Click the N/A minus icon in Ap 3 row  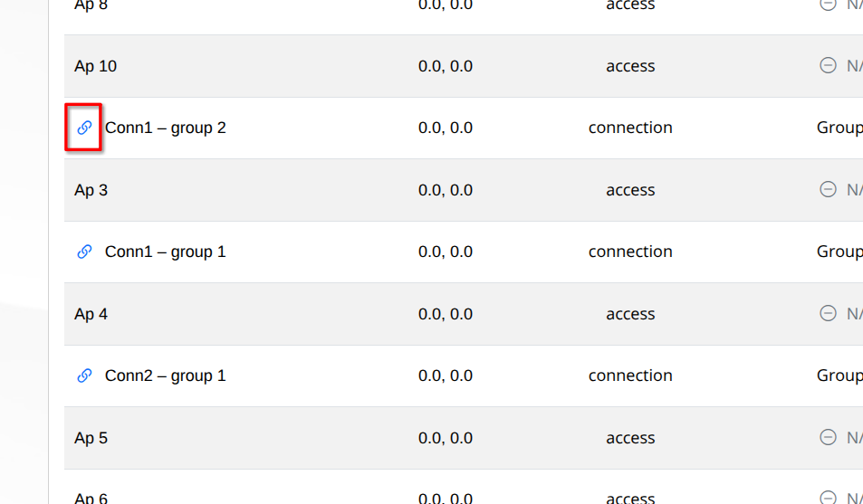(828, 189)
